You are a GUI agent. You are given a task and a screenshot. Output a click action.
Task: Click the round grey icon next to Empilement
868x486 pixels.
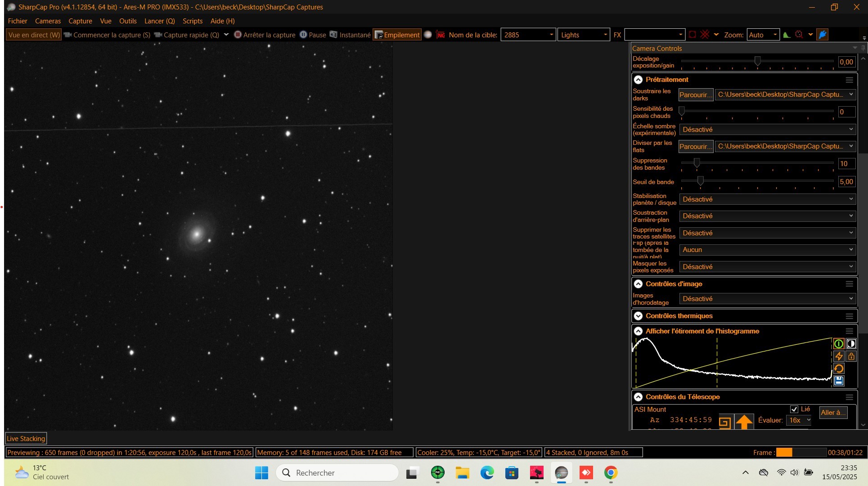click(428, 35)
